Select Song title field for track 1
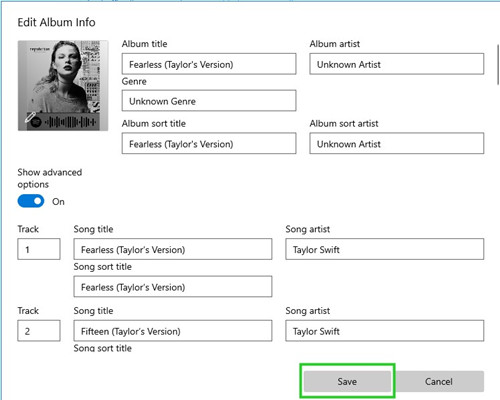This screenshot has height=400, width=500. [173, 249]
